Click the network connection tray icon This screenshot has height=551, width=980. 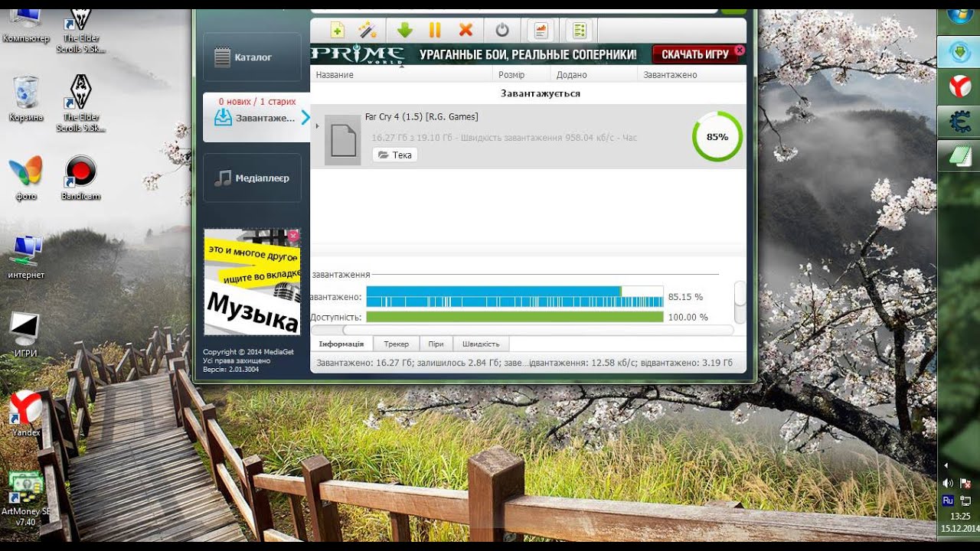pos(965,500)
